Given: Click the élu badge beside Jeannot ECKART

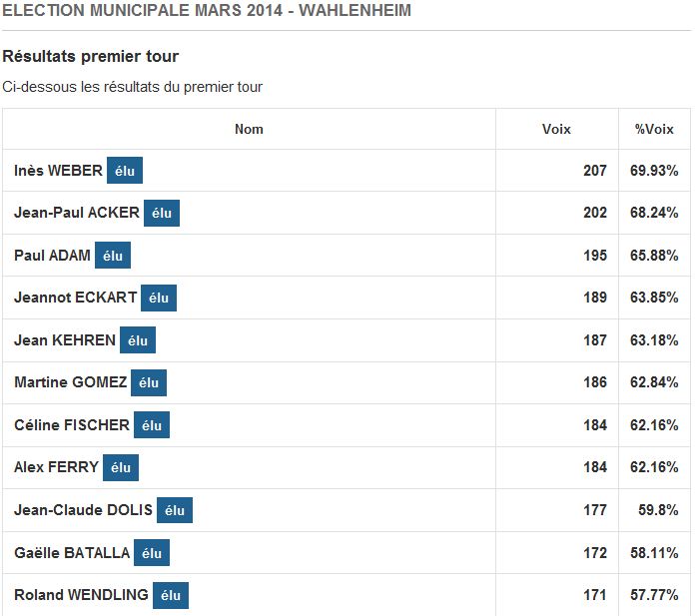Looking at the screenshot, I should [159, 298].
